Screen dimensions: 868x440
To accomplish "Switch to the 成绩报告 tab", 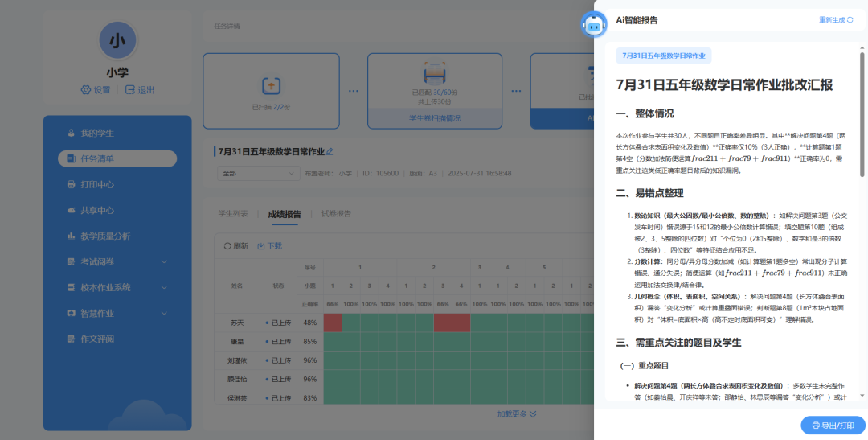I will pyautogui.click(x=285, y=214).
